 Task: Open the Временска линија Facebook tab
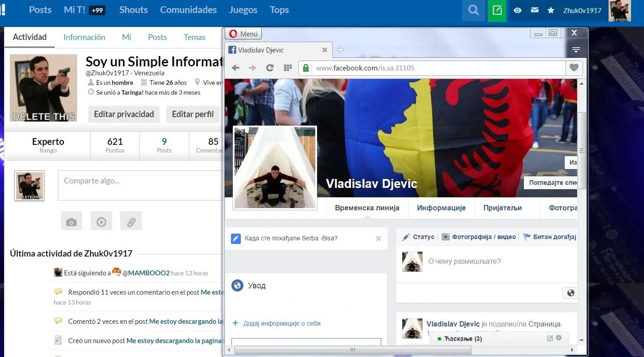pyautogui.click(x=367, y=208)
